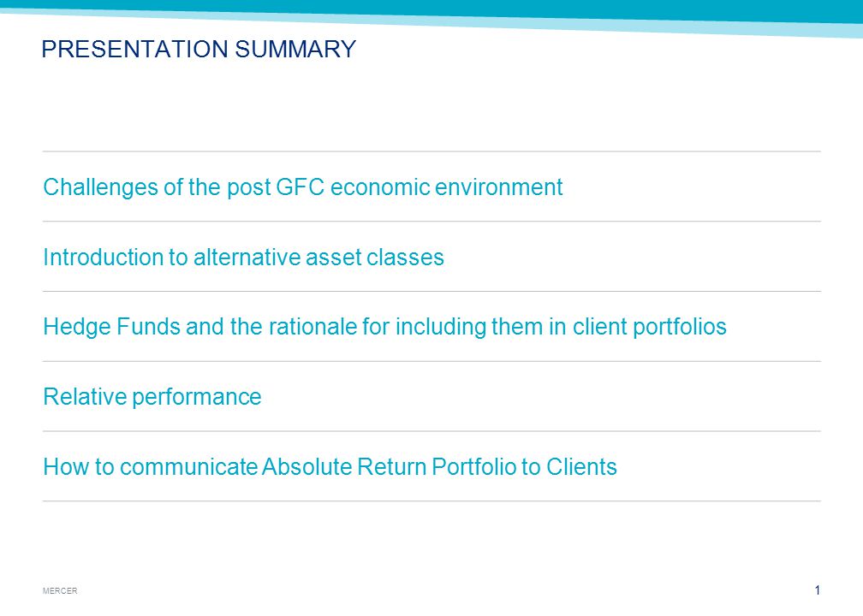Open "How to communicate Absolute Return Portfolio" item
863x616 pixels.
(x=330, y=467)
